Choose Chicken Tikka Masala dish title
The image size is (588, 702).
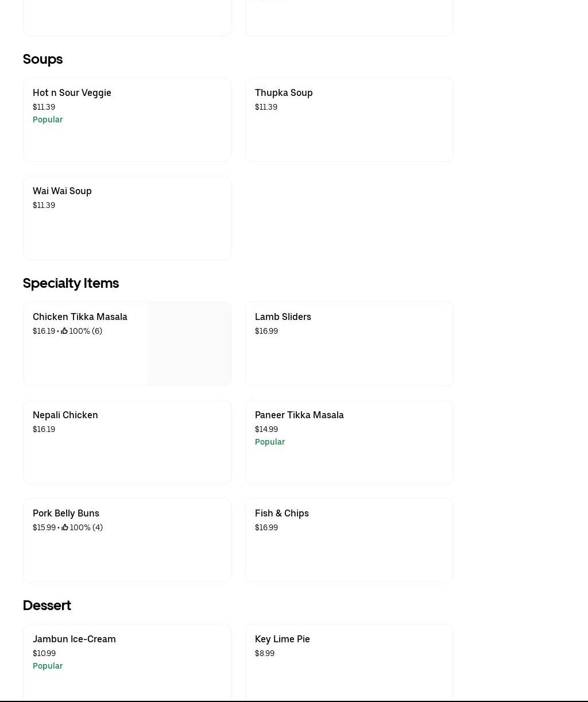coord(80,317)
